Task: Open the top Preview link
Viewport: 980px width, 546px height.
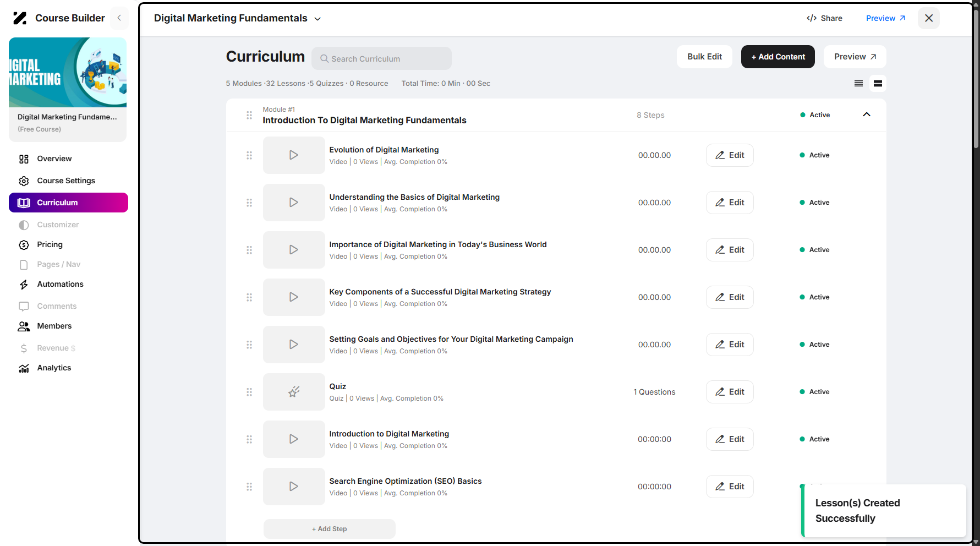Action: (885, 18)
